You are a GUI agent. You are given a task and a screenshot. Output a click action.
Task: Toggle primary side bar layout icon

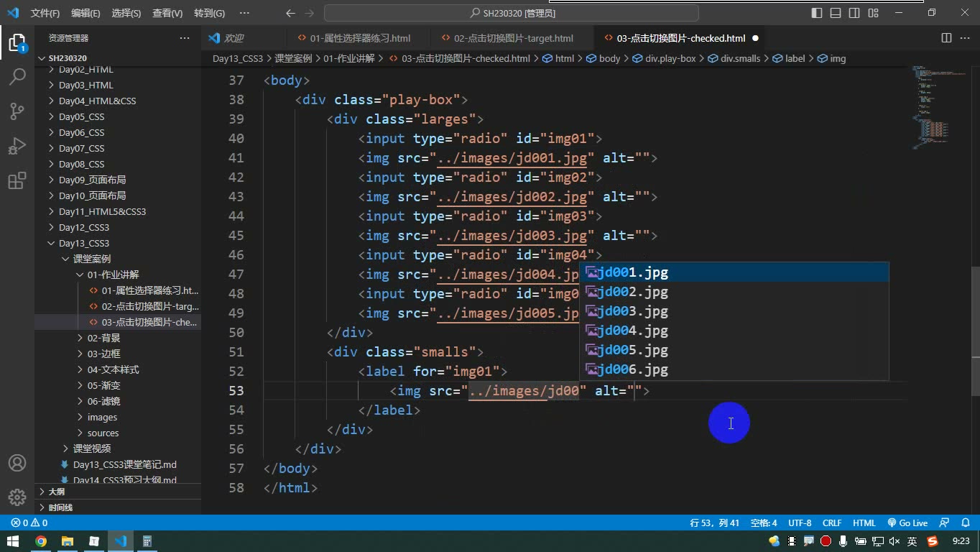tap(817, 13)
